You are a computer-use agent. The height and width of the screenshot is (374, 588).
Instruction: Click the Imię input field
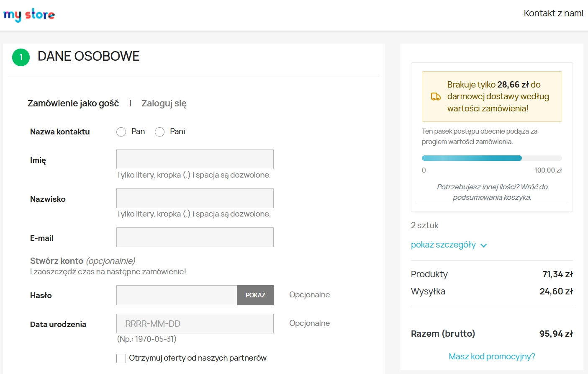coord(195,159)
